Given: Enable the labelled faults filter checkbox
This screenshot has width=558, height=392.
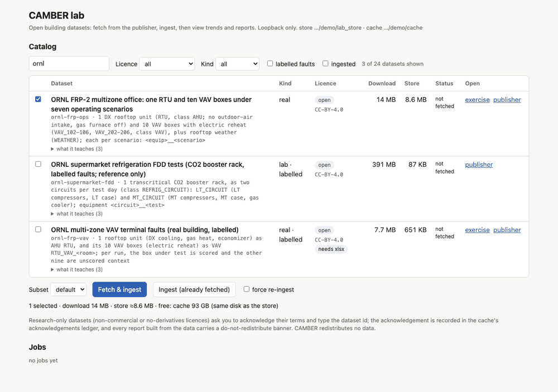Looking at the screenshot, I should click(270, 64).
